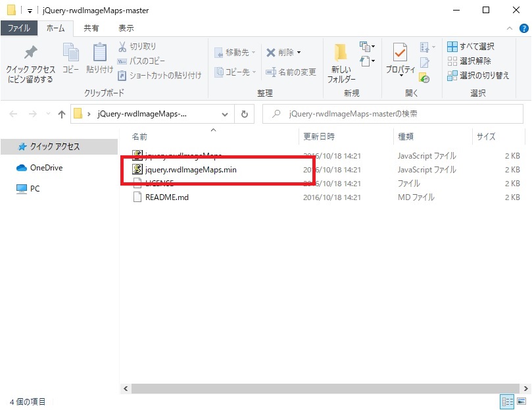532x410 pixels.
Task: Select 切り取り (Cut) scissors command
Action: [x=137, y=47]
